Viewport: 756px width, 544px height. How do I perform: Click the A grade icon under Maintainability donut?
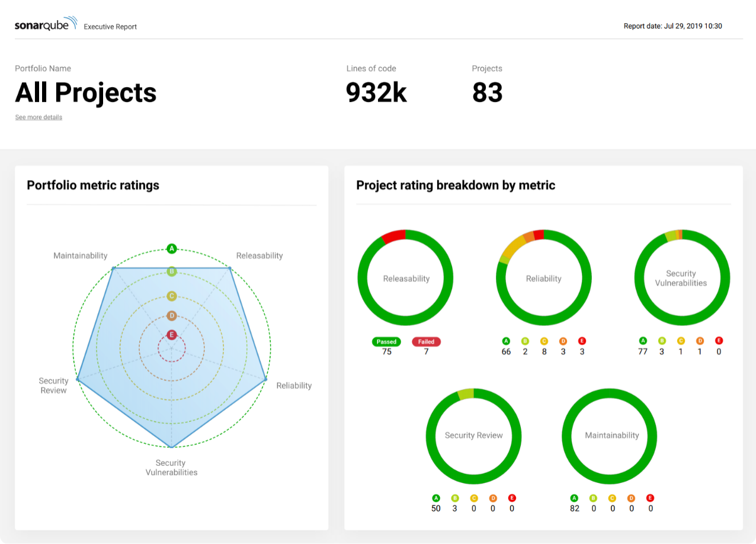point(573,498)
